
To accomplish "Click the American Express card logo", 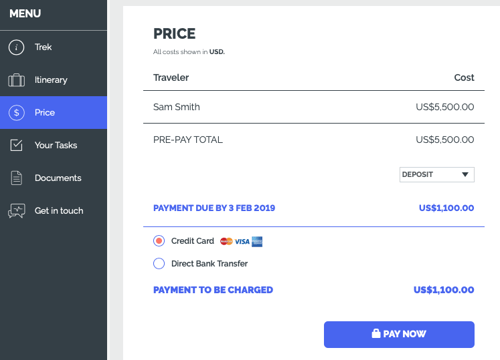I will point(257,241).
